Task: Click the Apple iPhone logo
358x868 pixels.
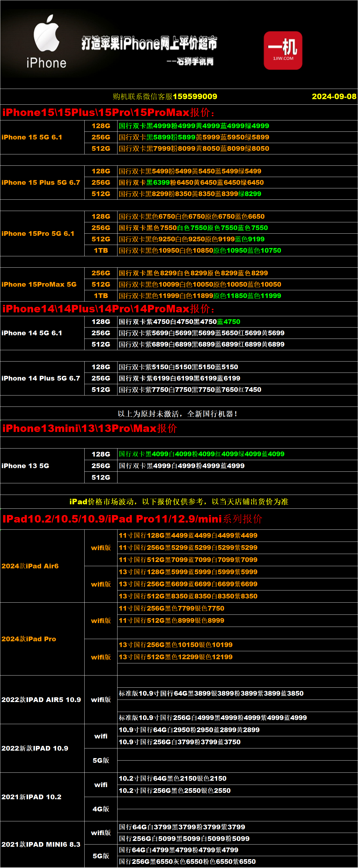Action: tap(46, 41)
